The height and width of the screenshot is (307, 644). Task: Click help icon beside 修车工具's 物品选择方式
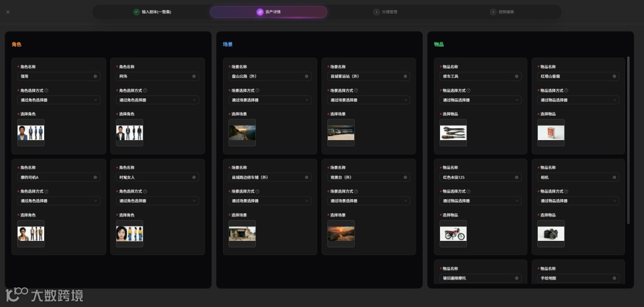[469, 90]
